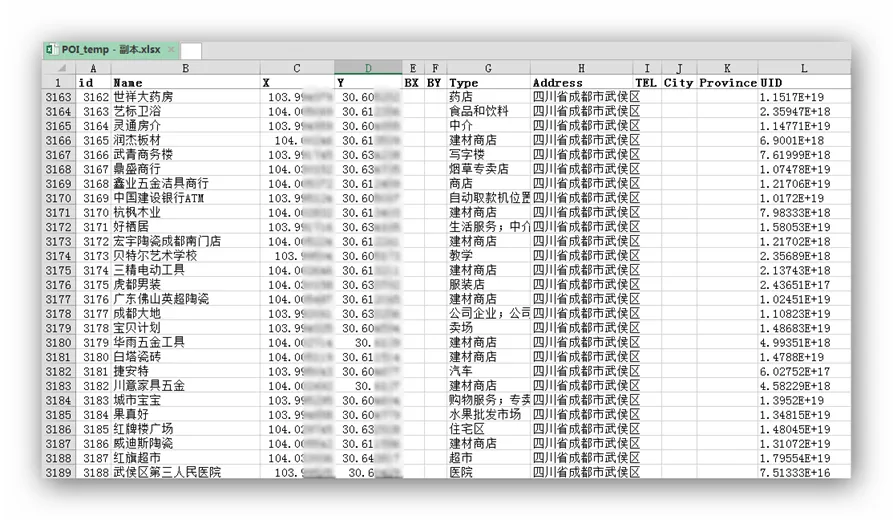The height and width of the screenshot is (520, 893).
Task: Click the UID cell 1.3952E+19
Action: tap(804, 400)
